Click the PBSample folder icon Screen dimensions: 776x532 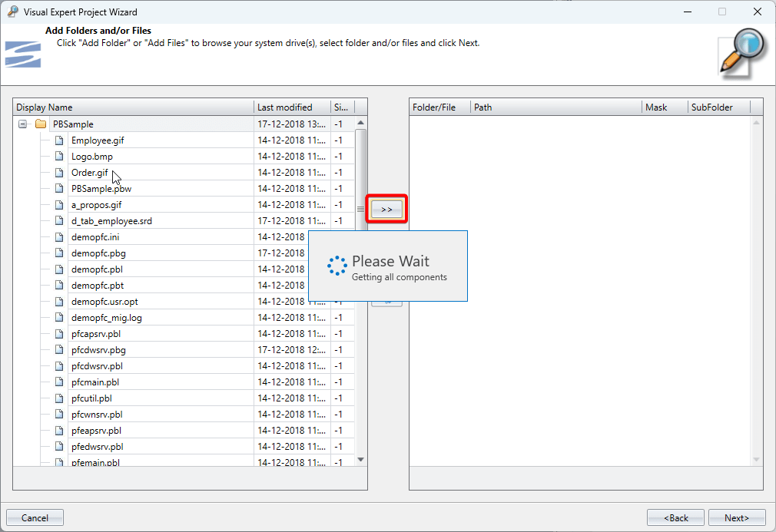coord(41,124)
